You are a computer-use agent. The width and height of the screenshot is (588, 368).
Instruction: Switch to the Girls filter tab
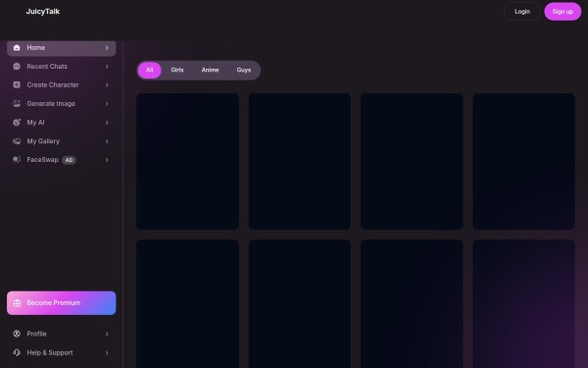coord(177,71)
